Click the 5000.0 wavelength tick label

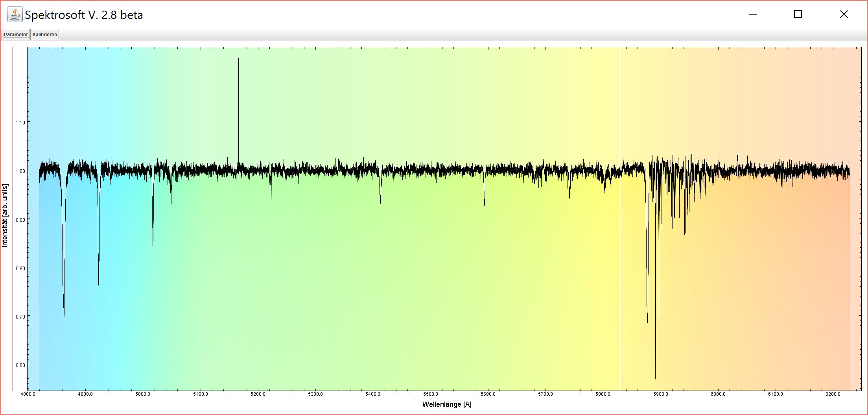tap(143, 394)
